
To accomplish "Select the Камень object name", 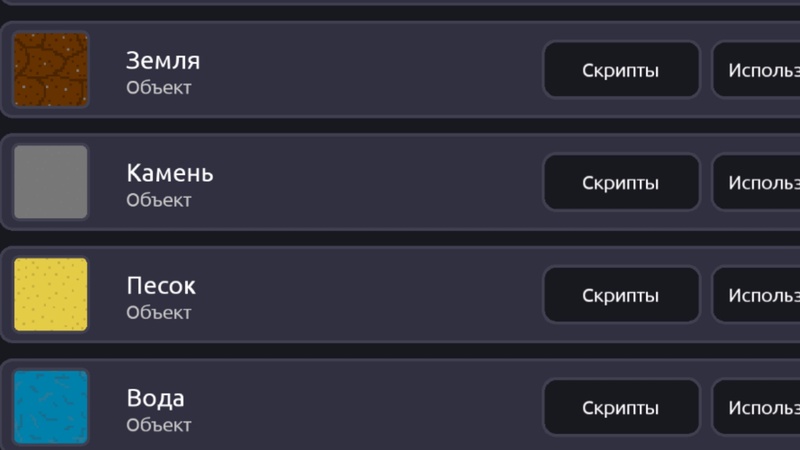I will point(170,173).
